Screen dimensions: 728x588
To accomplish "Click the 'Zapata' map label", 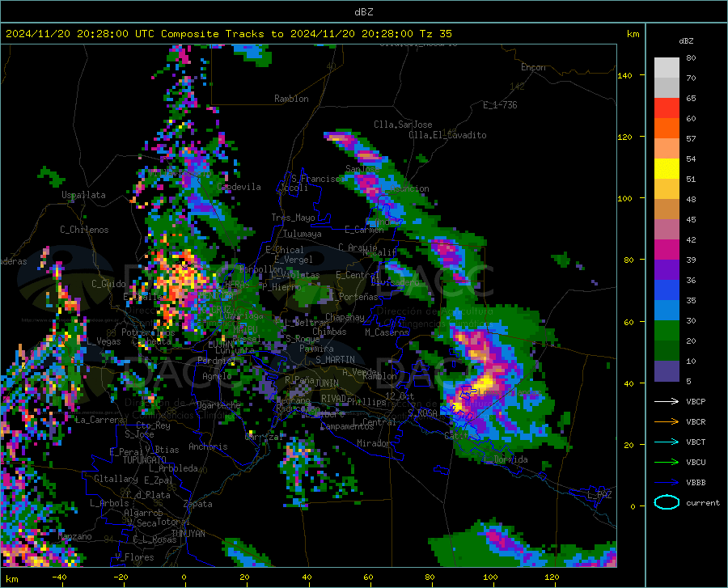I will click(x=198, y=504).
